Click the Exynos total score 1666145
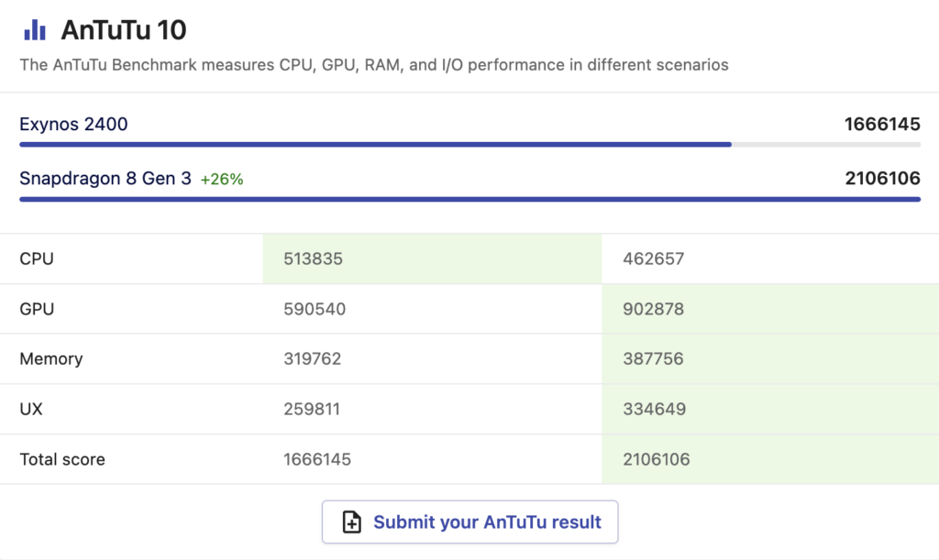Screen dimensions: 939x560 pos(316,459)
